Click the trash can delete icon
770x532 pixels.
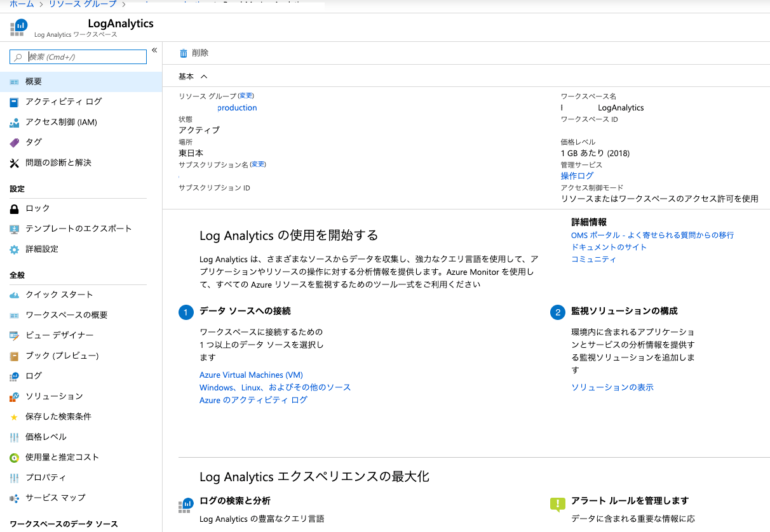click(x=184, y=53)
